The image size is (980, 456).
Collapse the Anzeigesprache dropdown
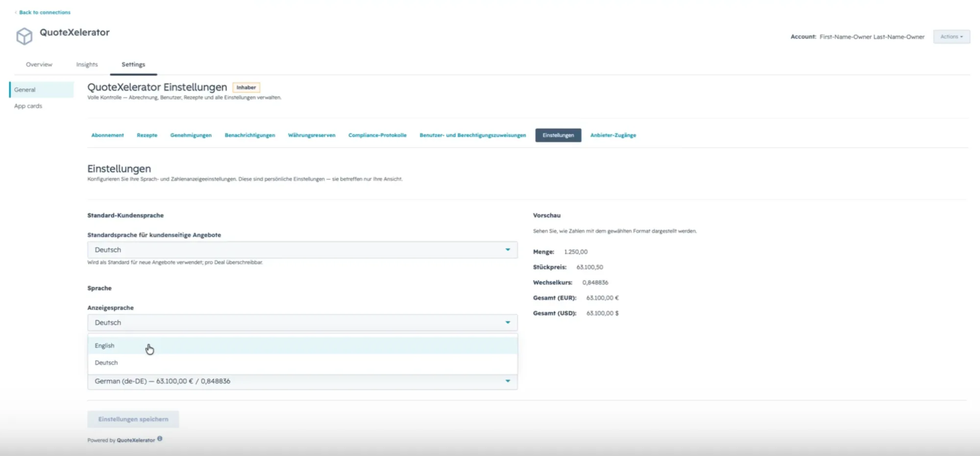pyautogui.click(x=302, y=323)
